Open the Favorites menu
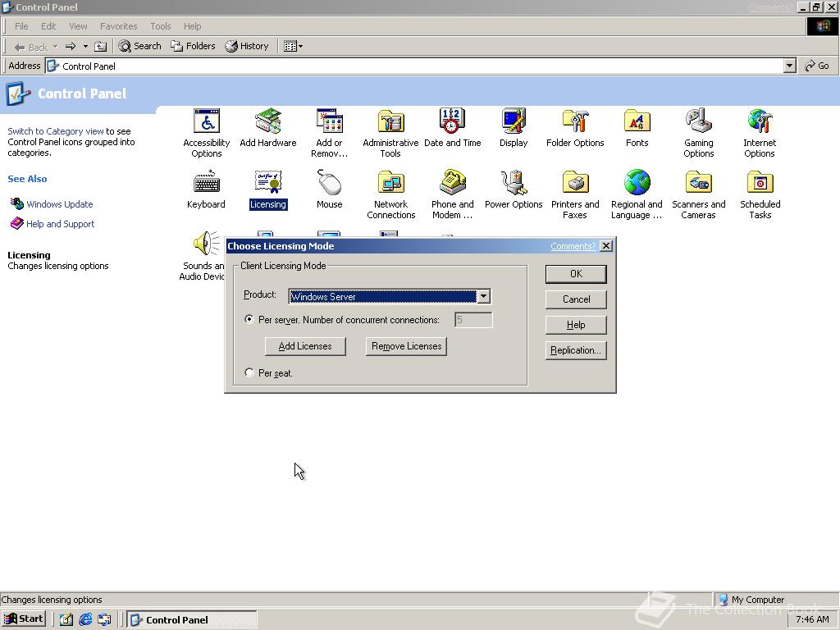Viewport: 840px width, 630px height. coord(118,26)
